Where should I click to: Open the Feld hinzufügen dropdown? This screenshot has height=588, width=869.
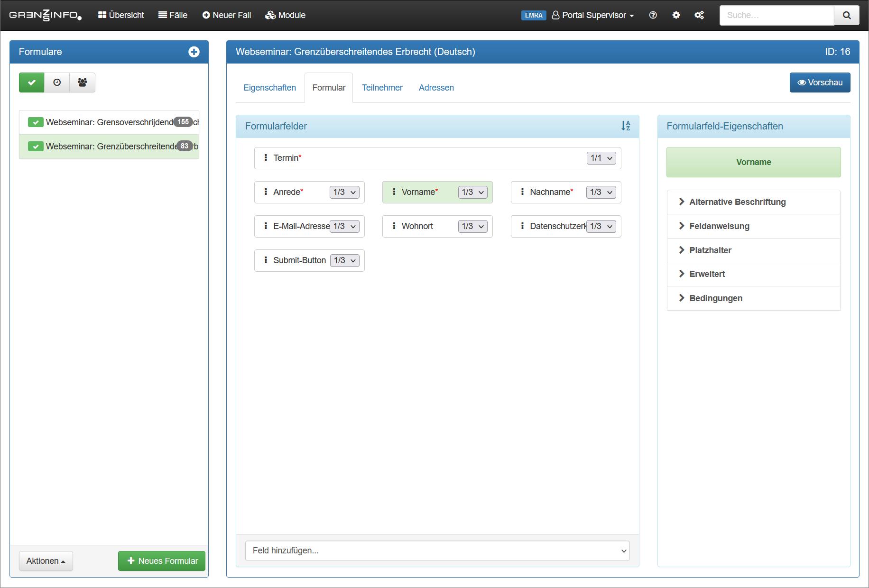click(x=437, y=551)
